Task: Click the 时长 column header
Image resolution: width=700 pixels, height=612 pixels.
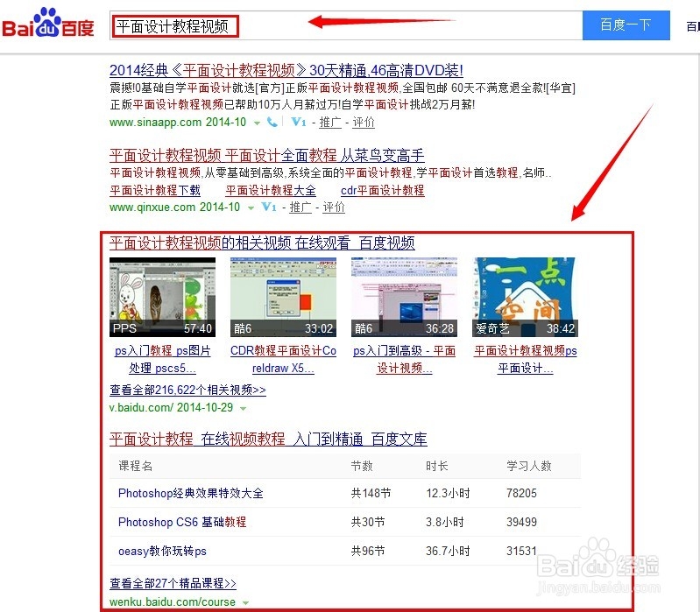Action: pyautogui.click(x=437, y=466)
